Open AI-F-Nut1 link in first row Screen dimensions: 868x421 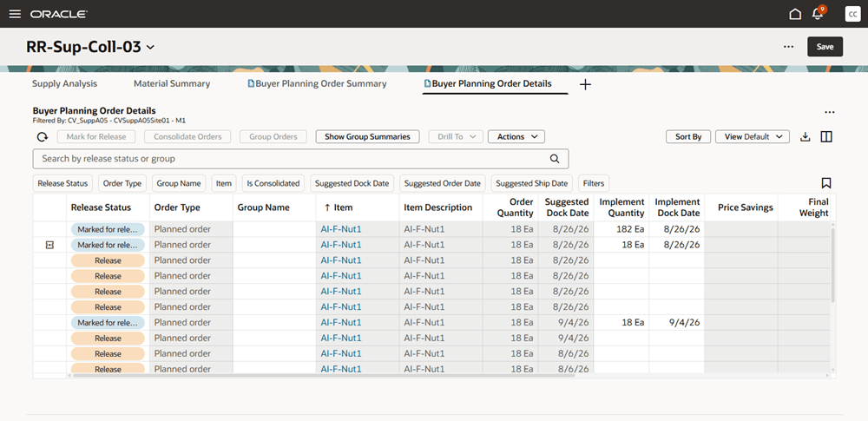[x=341, y=229]
